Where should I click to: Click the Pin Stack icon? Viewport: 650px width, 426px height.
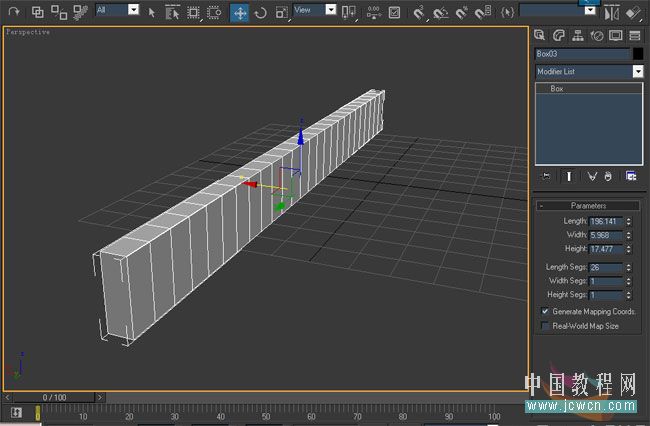[x=546, y=176]
